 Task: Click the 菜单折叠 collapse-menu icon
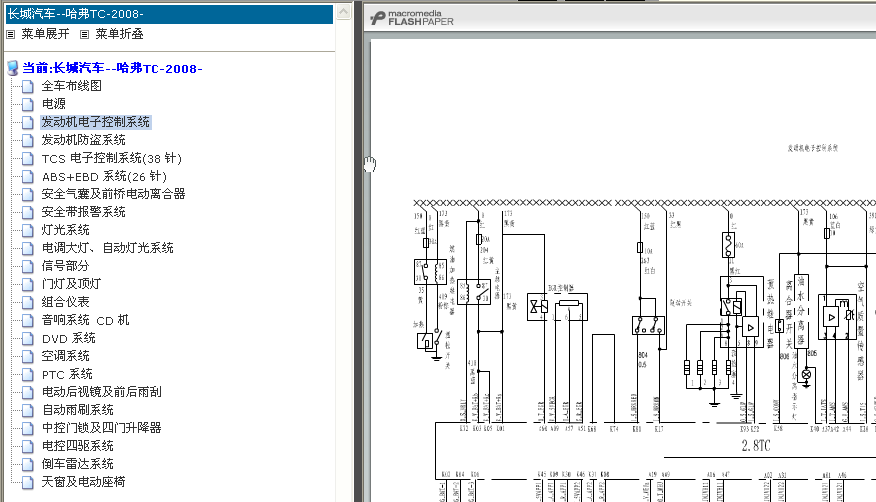click(x=84, y=35)
